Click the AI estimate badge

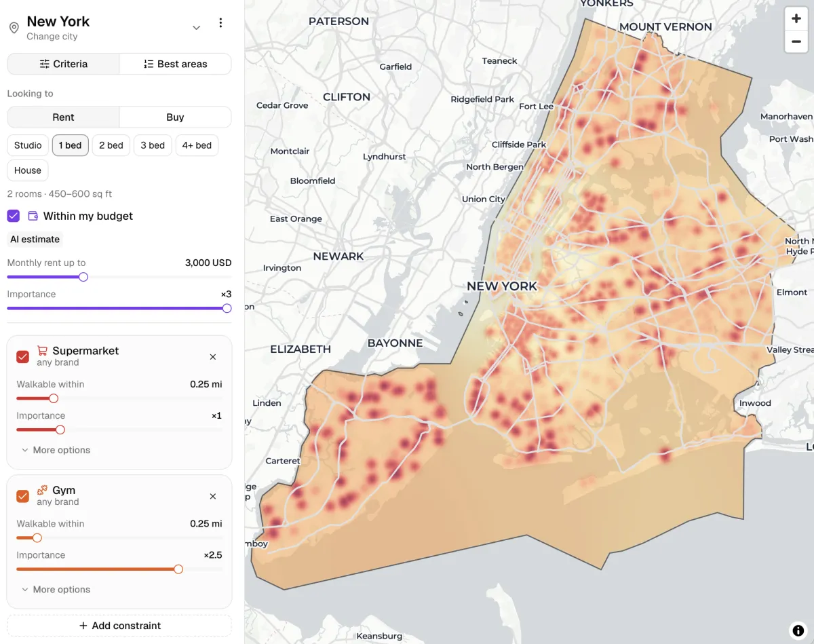pos(35,240)
